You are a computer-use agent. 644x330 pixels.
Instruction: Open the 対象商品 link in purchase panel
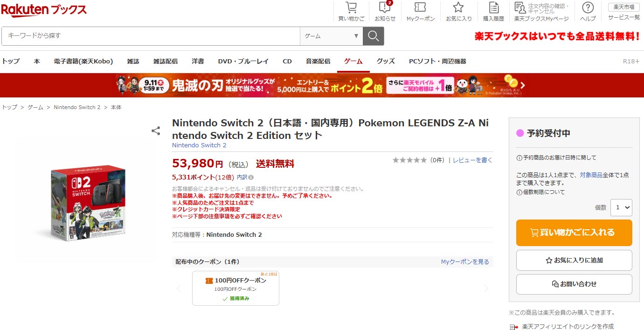tap(591, 175)
